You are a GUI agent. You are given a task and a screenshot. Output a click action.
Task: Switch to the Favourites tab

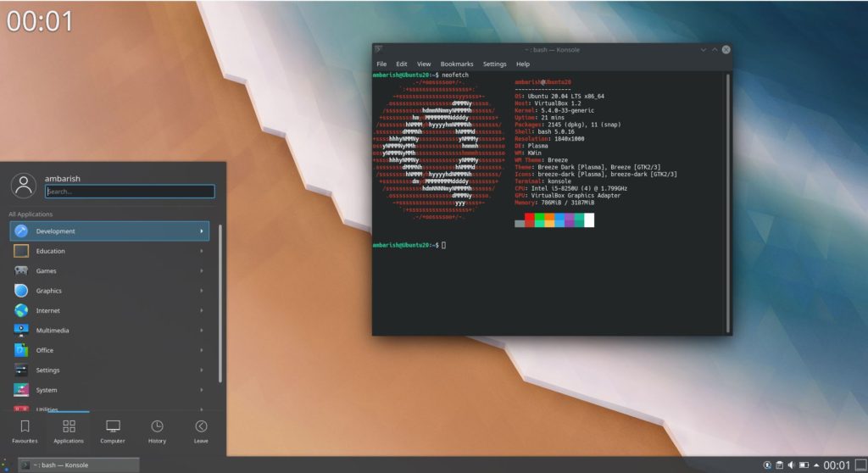[25, 432]
